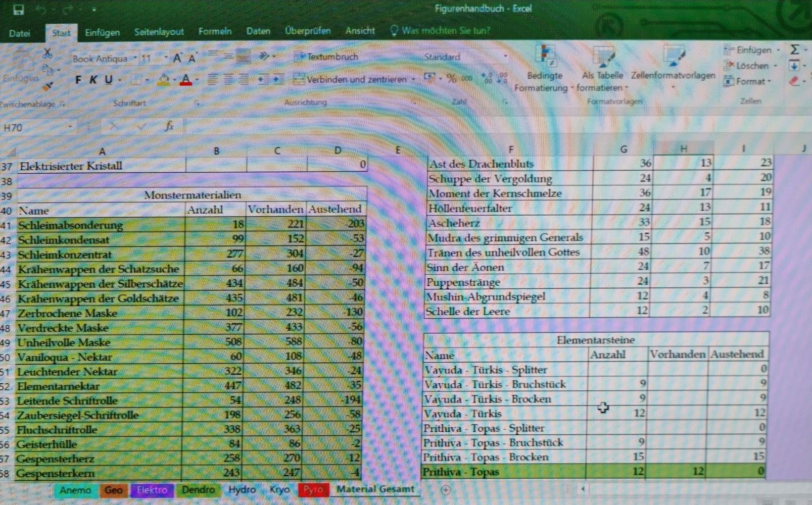Open the Formeln ribbon tab
The image size is (812, 505).
(x=215, y=31)
